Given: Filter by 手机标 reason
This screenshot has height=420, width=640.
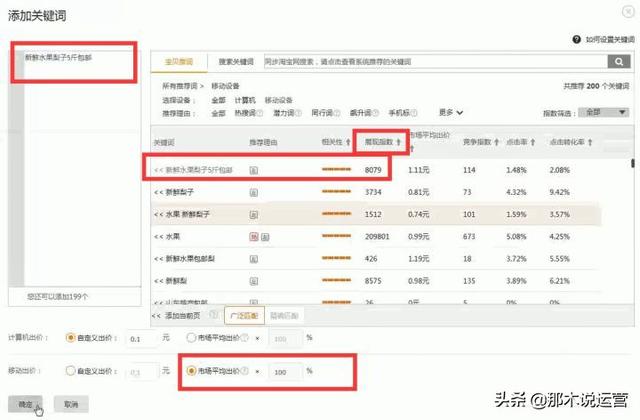Looking at the screenshot, I should (399, 113).
